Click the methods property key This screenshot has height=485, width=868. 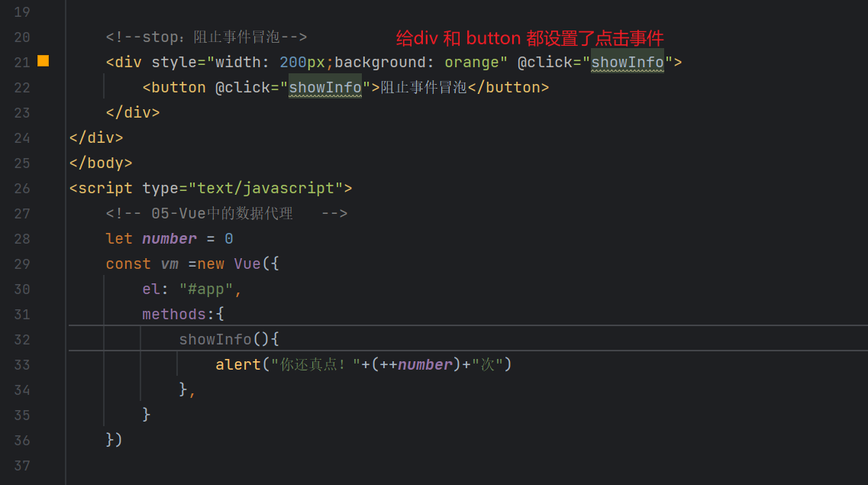174,314
